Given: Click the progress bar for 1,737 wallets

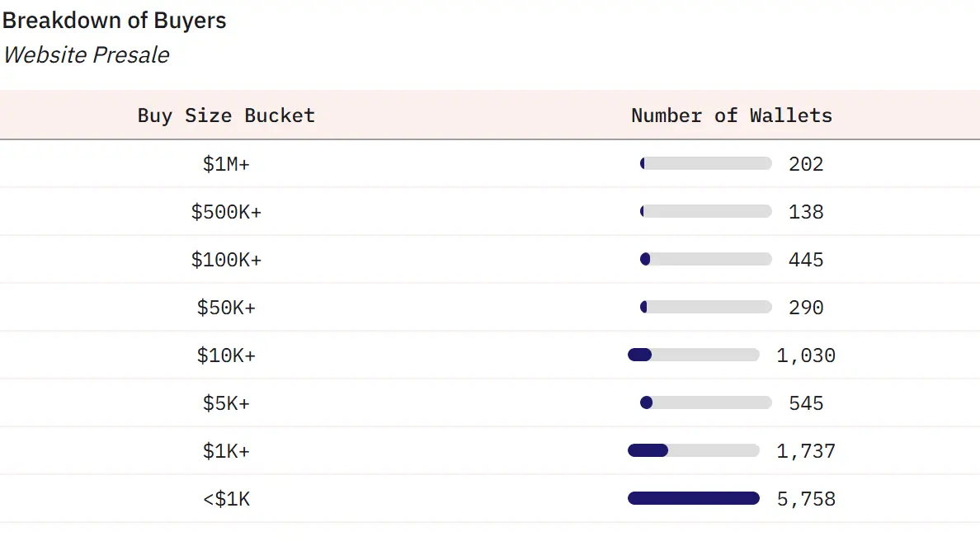Looking at the screenshot, I should (x=693, y=451).
